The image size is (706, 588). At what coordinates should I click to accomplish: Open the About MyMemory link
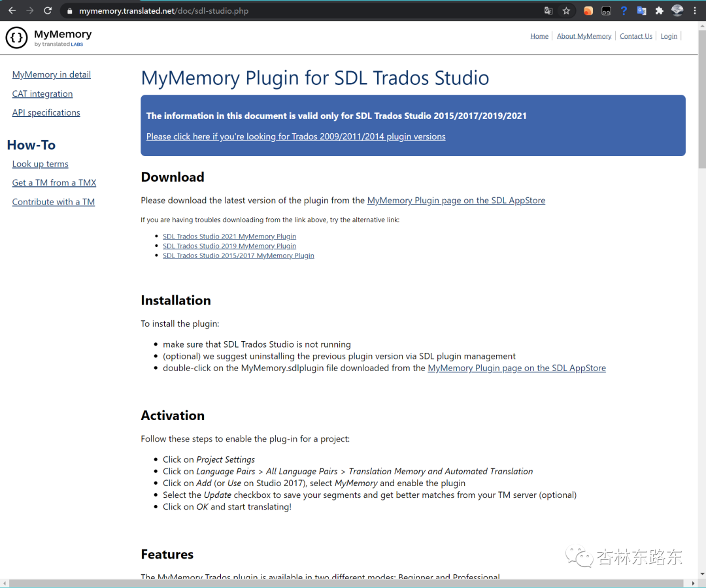point(584,36)
